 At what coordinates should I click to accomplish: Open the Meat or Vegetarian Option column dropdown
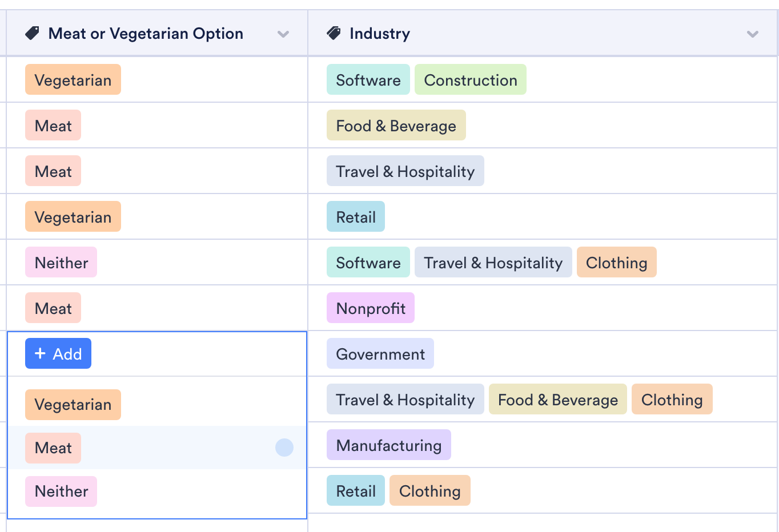click(x=283, y=34)
